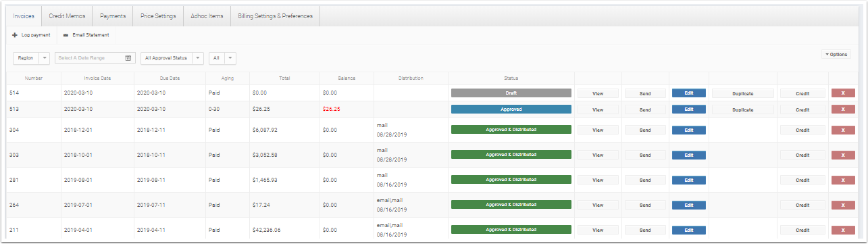Duplicate invoice 513
Screen dimensions: 868x244
point(742,109)
